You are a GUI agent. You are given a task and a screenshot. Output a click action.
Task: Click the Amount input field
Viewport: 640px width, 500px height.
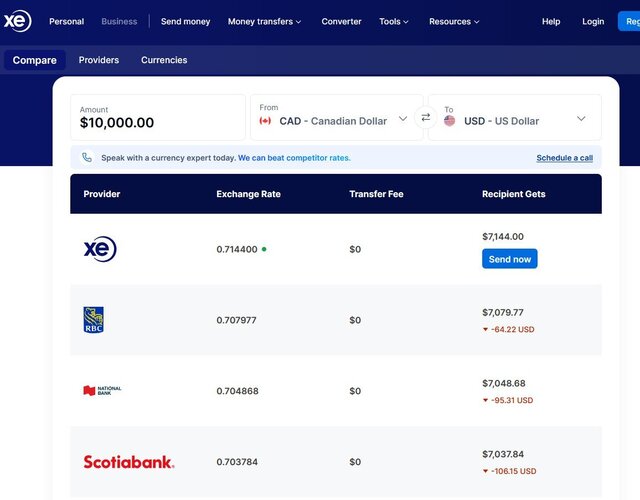pyautogui.click(x=158, y=118)
